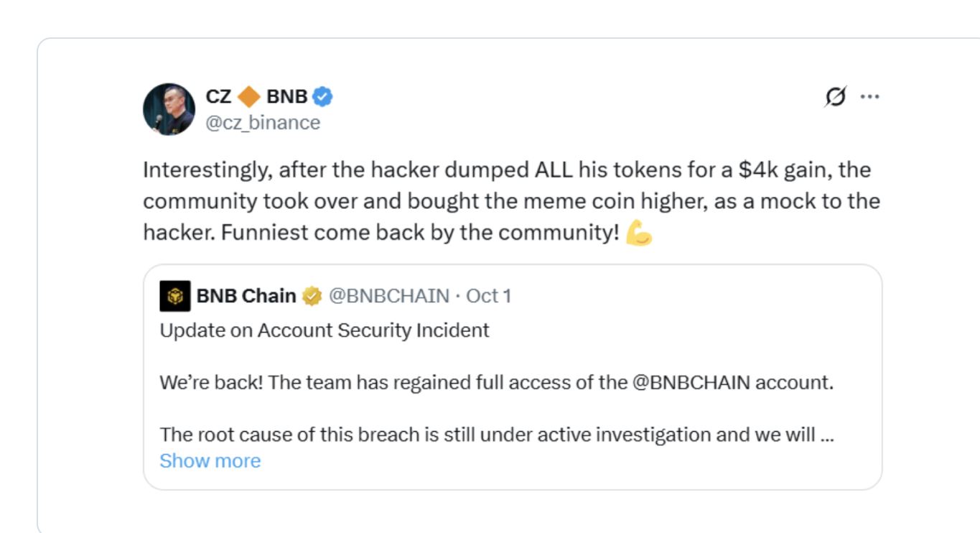Open the three-dot more options menu

tap(869, 96)
